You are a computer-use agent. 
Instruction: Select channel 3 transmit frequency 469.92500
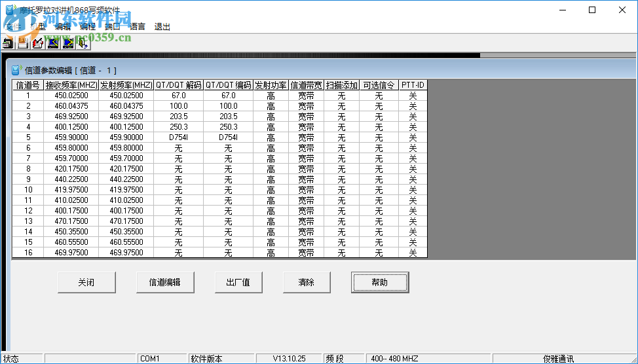click(x=126, y=117)
